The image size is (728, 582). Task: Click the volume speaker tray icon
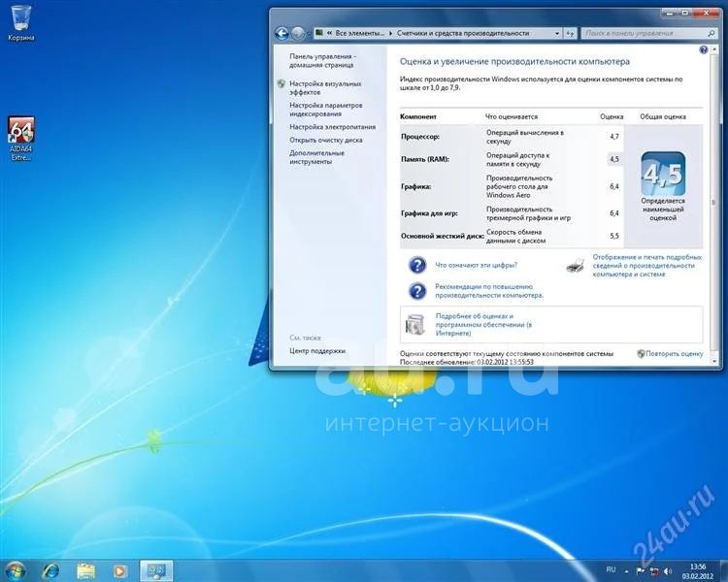(x=668, y=571)
